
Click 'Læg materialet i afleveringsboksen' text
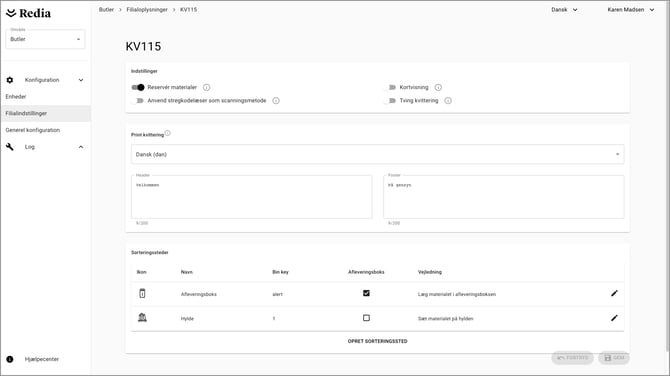457,294
